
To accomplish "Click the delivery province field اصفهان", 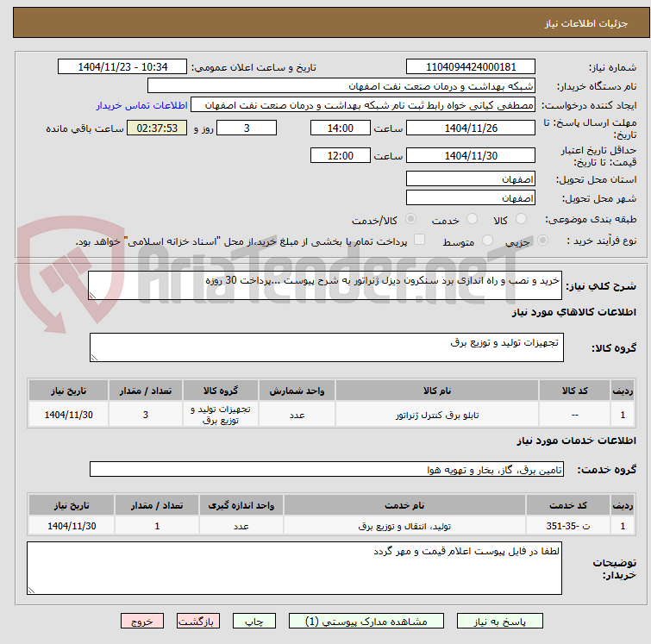I will tap(471, 179).
